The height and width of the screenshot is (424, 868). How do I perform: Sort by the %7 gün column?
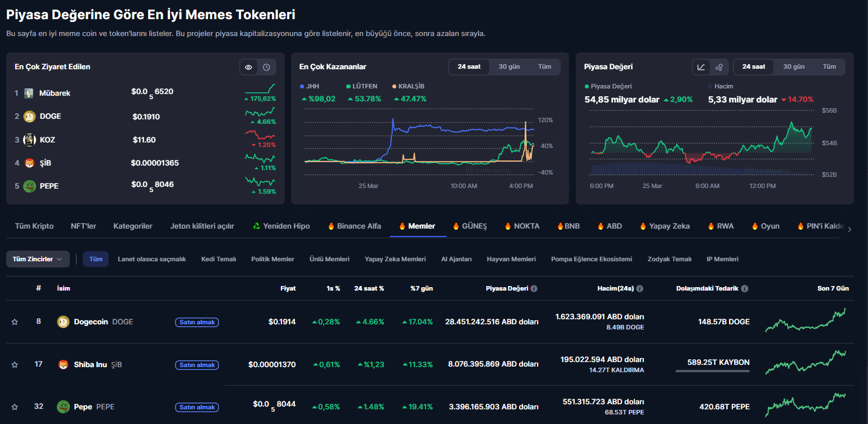tap(422, 288)
